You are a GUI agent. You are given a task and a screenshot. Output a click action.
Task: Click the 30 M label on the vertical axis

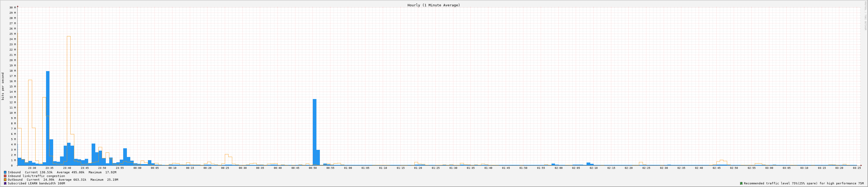12,7
